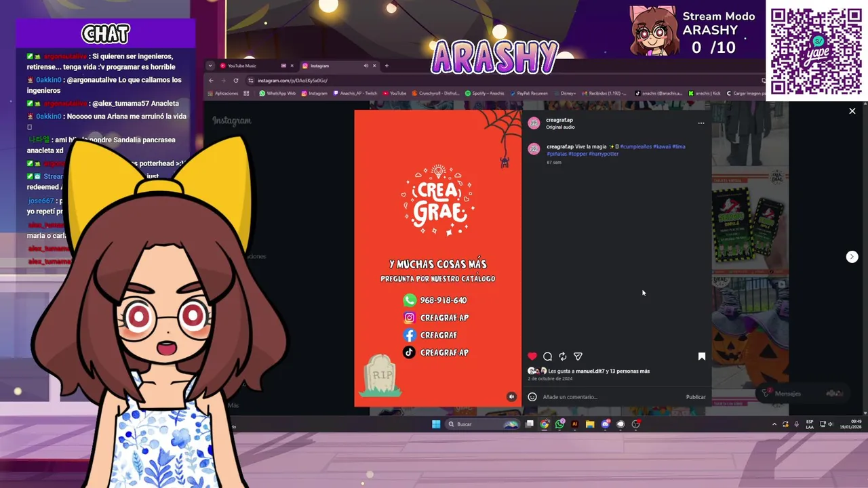The width and height of the screenshot is (868, 488).
Task: Switch to the YouTube Music tab
Action: [x=248, y=66]
